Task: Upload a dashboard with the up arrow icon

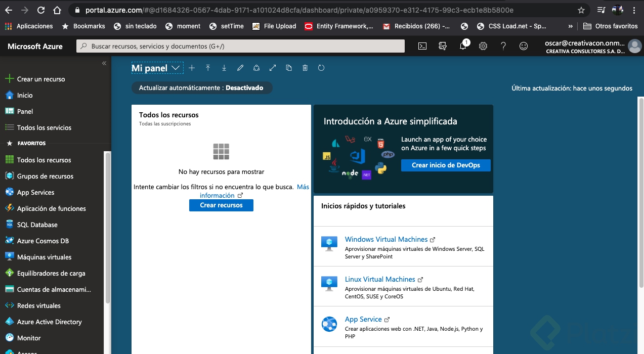Action: 208,68
